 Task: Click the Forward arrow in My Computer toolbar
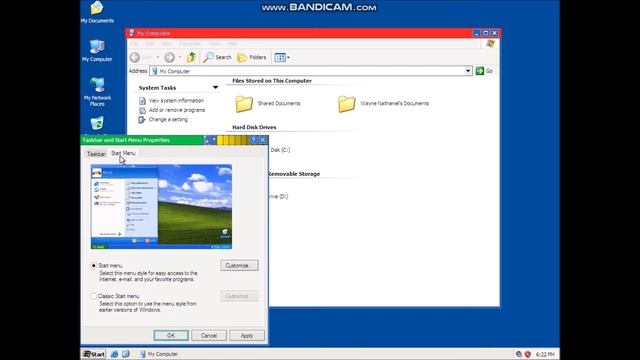(x=169, y=58)
